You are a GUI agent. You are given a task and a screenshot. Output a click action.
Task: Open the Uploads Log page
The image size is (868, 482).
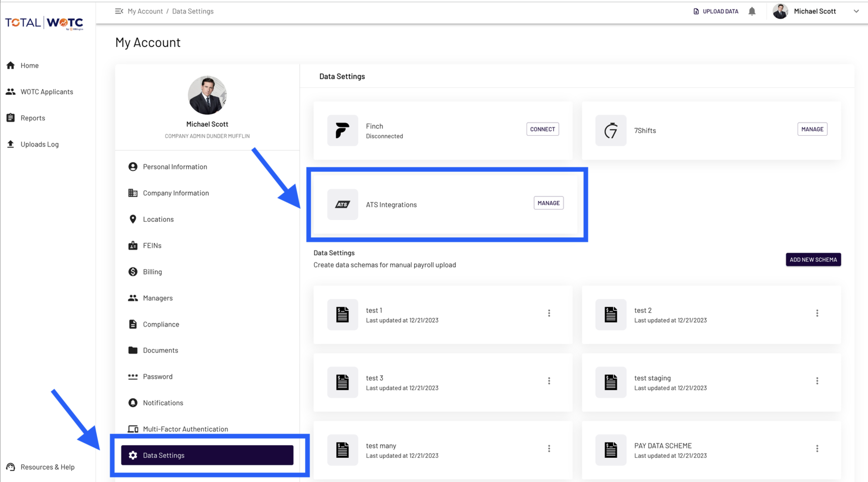39,144
